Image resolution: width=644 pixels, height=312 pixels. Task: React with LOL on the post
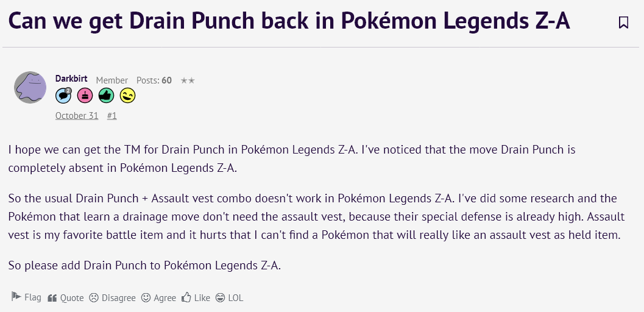pos(230,297)
